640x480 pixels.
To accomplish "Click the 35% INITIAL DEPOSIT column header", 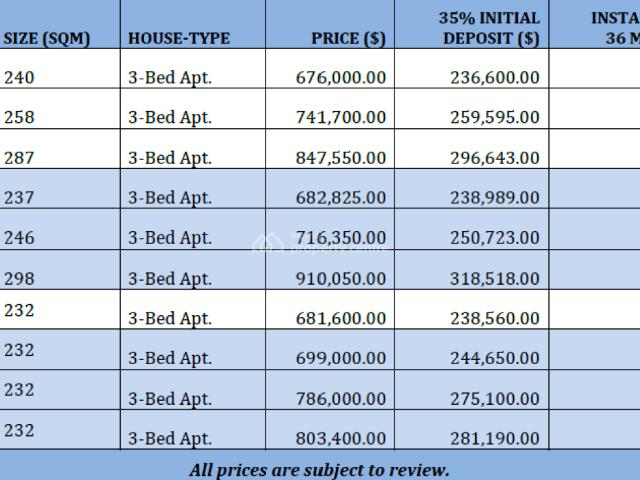I will (x=489, y=28).
